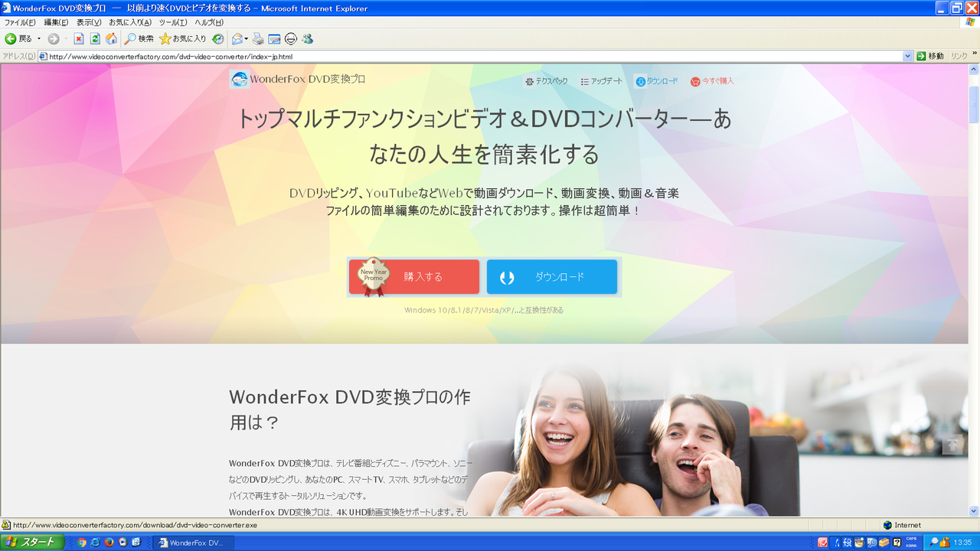This screenshot has height=551, width=980.
Task: Click the Mail envelope toolbar icon
Action: coord(237,38)
